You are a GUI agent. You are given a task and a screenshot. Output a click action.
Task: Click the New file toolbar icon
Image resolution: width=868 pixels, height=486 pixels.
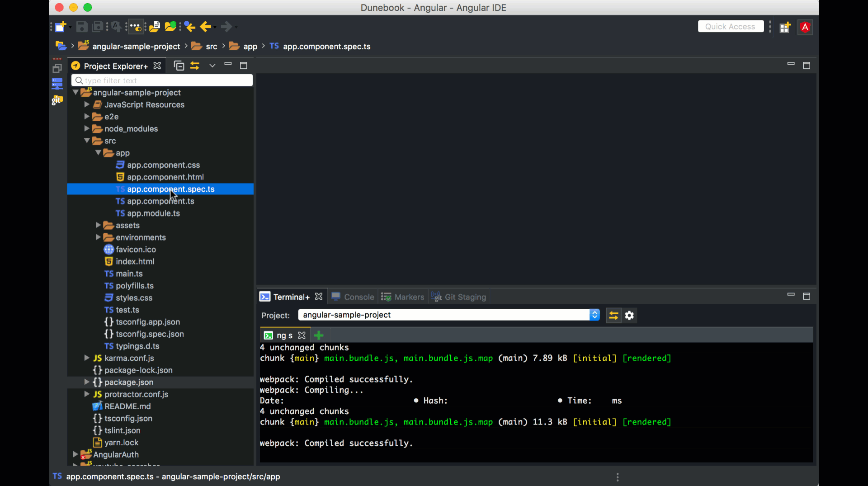60,27
